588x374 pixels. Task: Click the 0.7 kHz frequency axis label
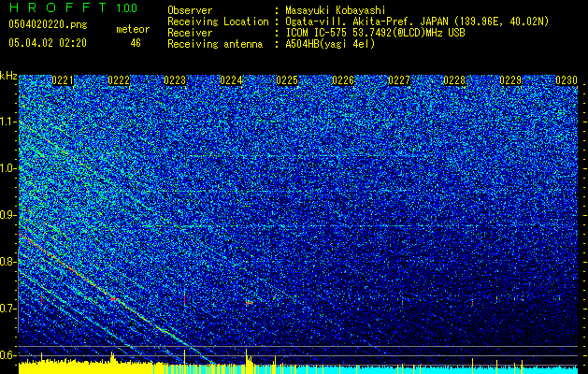[8, 309]
